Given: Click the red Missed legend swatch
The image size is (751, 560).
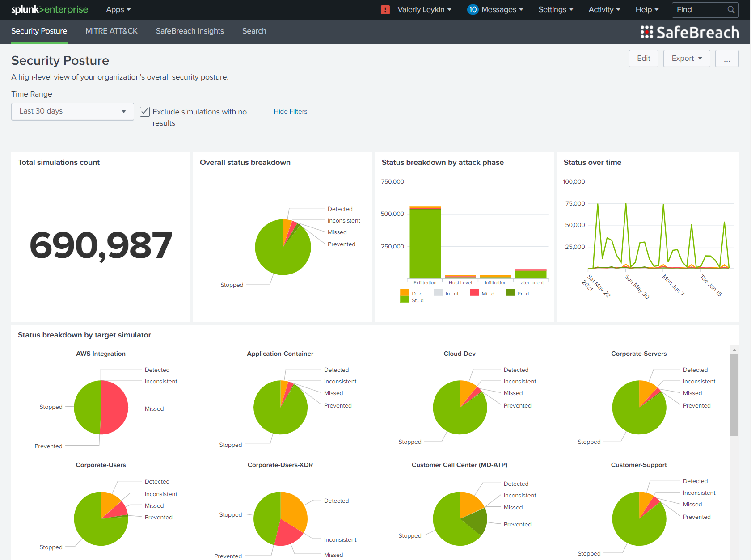Looking at the screenshot, I should tap(474, 293).
